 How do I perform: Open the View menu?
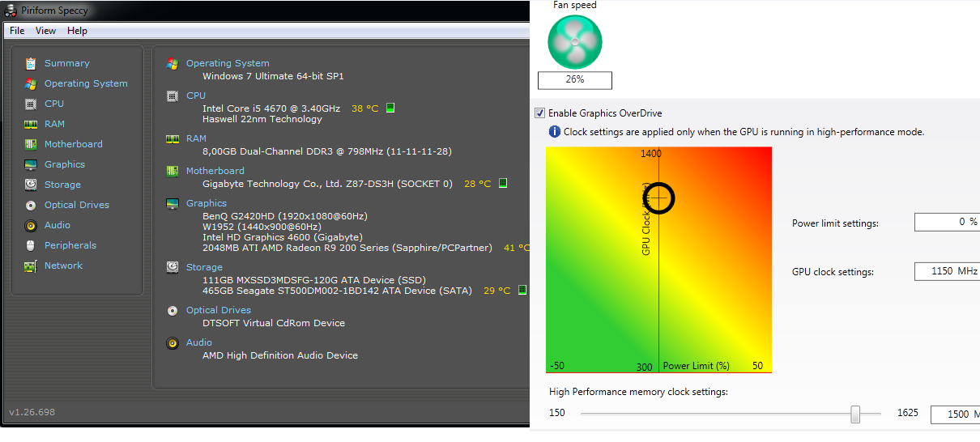(46, 31)
